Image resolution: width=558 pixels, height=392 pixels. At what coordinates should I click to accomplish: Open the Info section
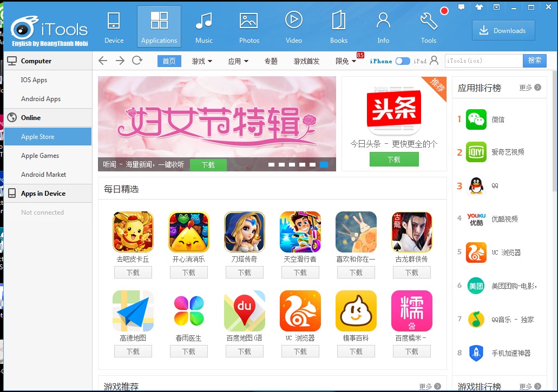point(383,27)
